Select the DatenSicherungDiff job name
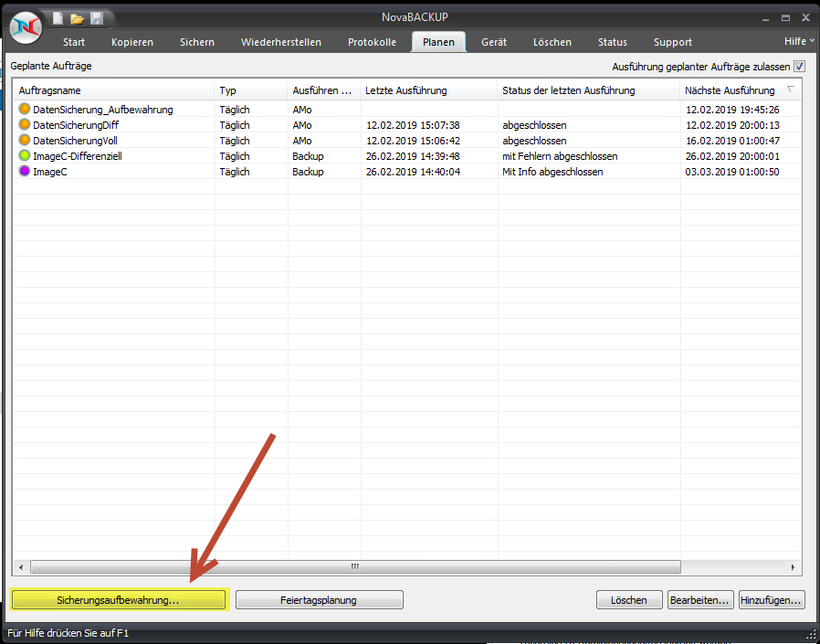The image size is (820, 644). (75, 125)
